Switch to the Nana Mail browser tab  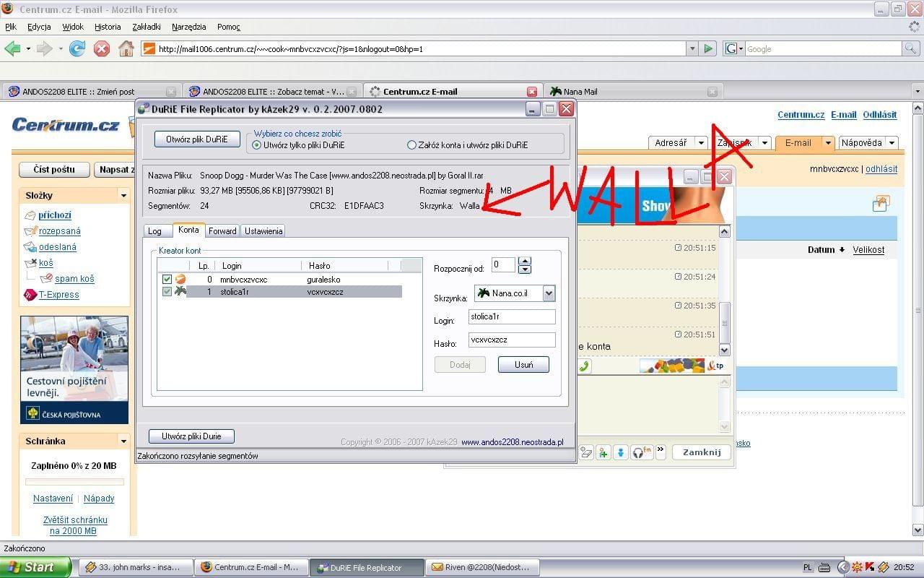click(x=633, y=92)
